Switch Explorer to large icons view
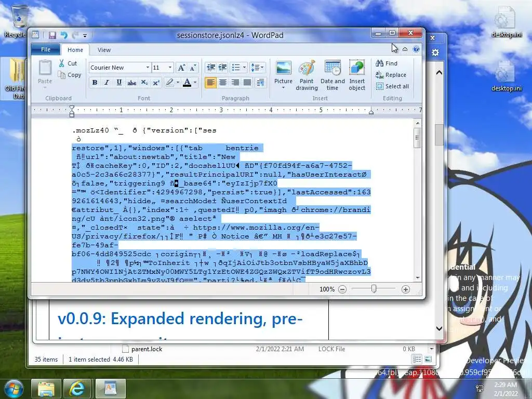Screen dimensions: 532x399 pos(428,359)
